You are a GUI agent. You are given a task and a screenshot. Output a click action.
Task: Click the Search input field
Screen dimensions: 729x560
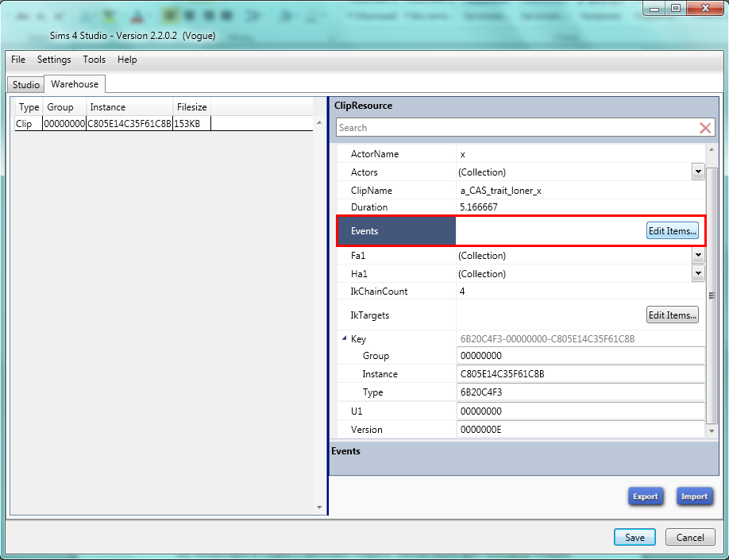click(516, 128)
